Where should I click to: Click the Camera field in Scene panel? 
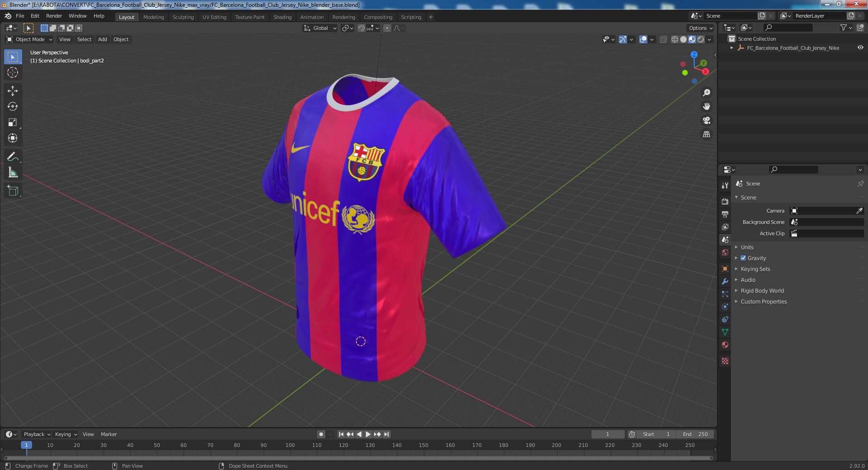click(x=827, y=211)
